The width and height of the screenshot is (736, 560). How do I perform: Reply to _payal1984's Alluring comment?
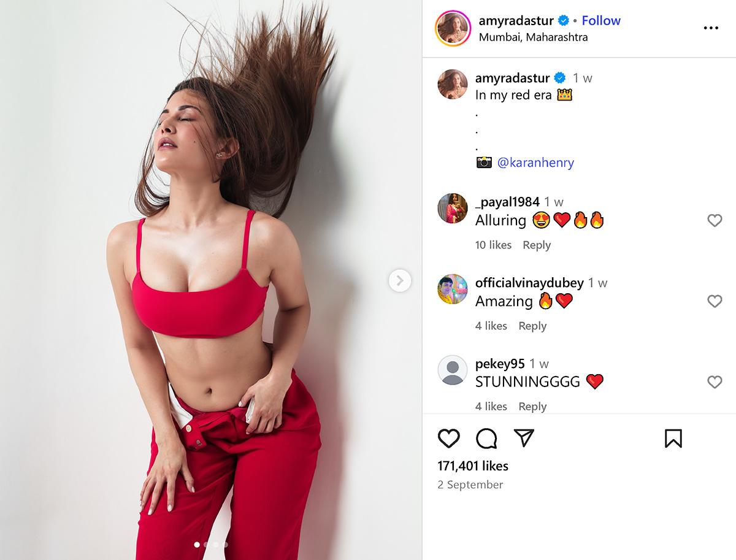pyautogui.click(x=537, y=245)
